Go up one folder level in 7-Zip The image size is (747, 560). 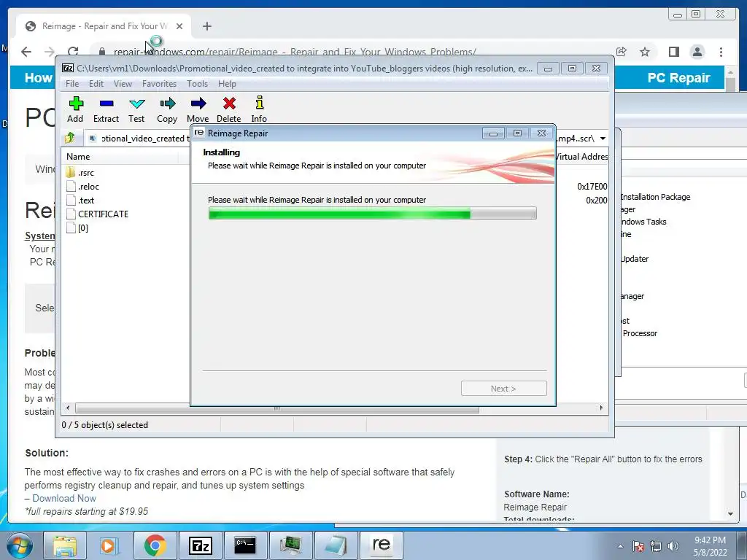point(70,138)
